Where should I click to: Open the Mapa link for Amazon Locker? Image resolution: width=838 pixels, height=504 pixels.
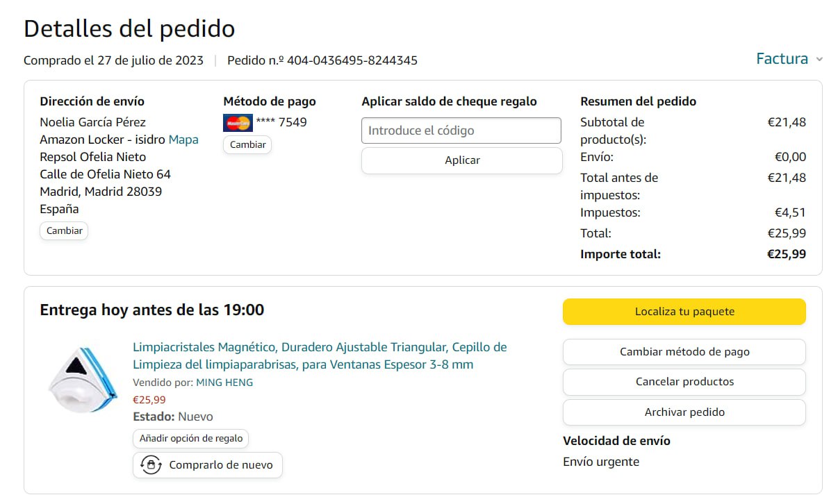point(183,140)
